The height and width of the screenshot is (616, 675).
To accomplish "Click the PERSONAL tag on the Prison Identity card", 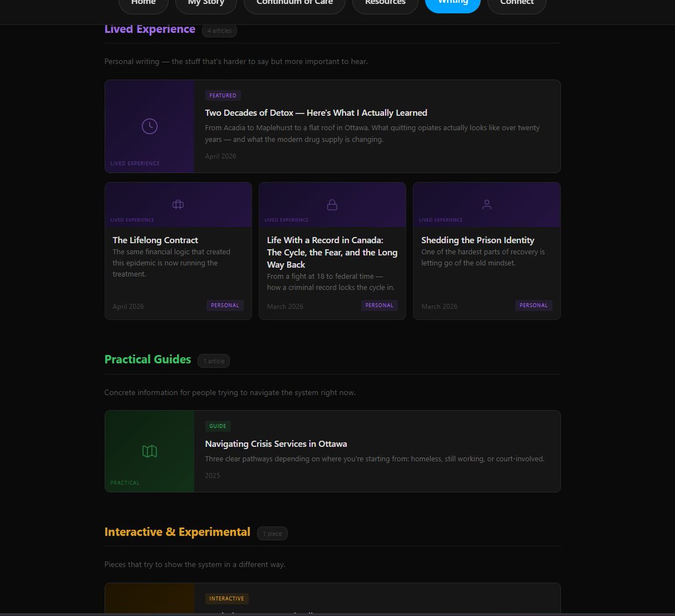I will tap(534, 305).
